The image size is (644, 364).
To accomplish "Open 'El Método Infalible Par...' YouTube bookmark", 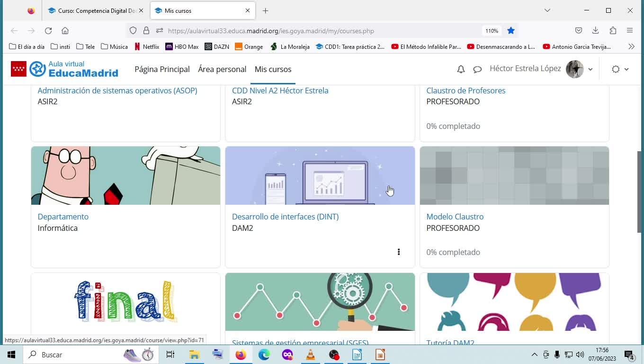I will [426, 46].
